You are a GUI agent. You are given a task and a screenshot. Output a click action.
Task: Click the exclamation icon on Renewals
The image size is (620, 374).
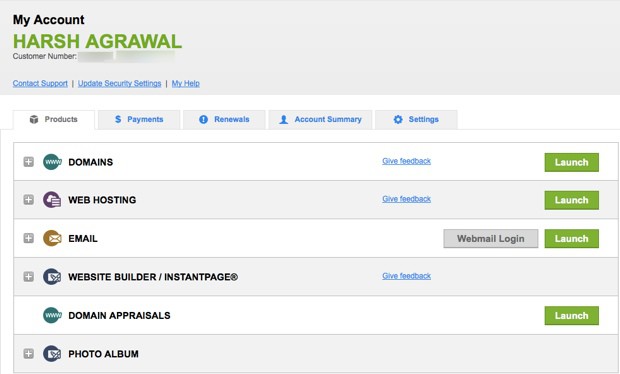coord(203,119)
